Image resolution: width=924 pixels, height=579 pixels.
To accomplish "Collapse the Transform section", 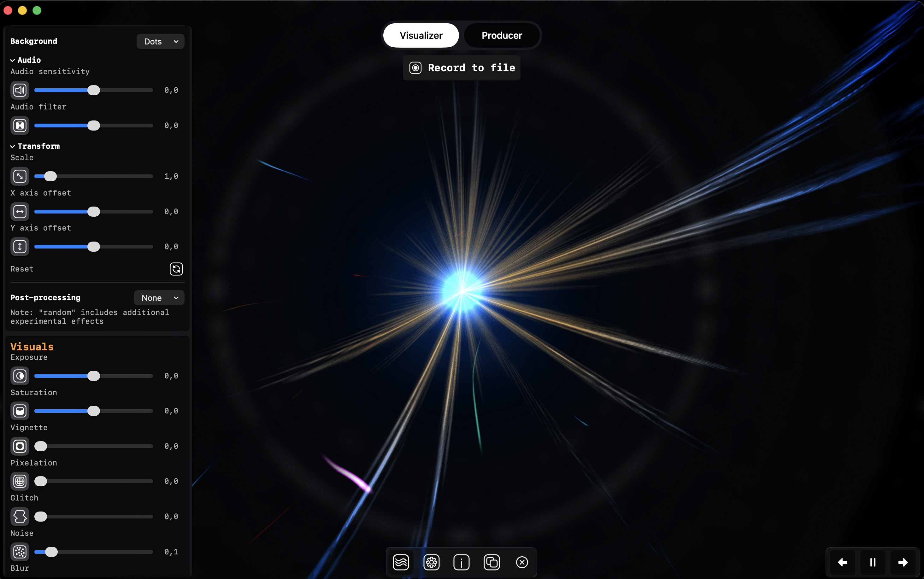I will (x=12, y=146).
